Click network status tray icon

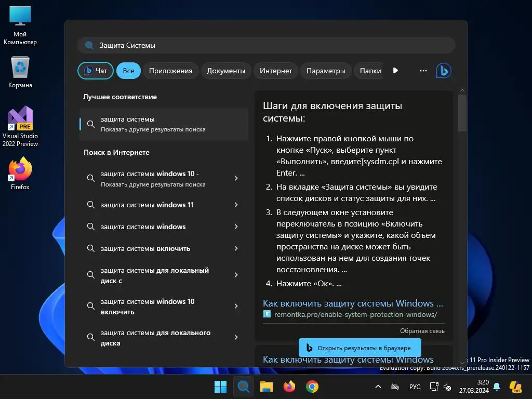coord(434,387)
